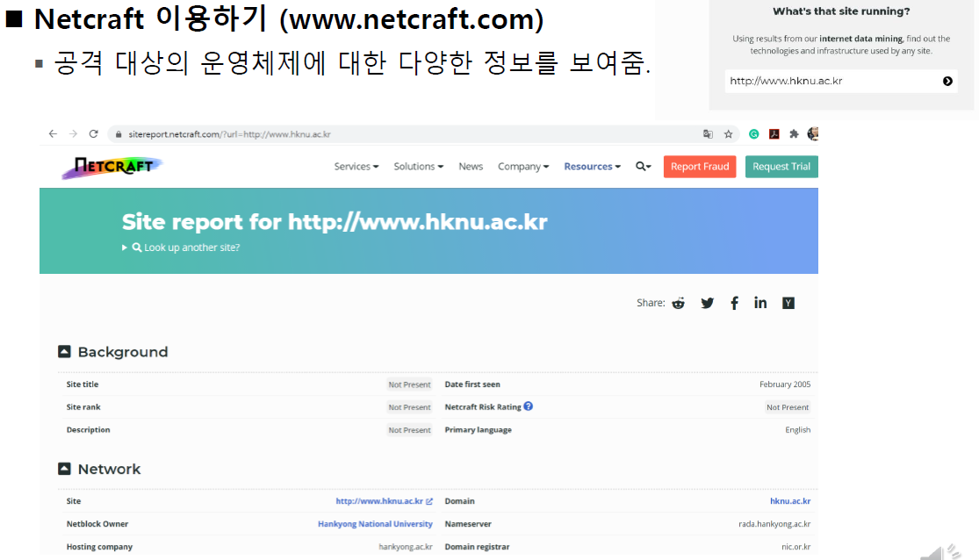Open the http://www.hknu.ac.kr site link
979x560 pixels.
(379, 501)
